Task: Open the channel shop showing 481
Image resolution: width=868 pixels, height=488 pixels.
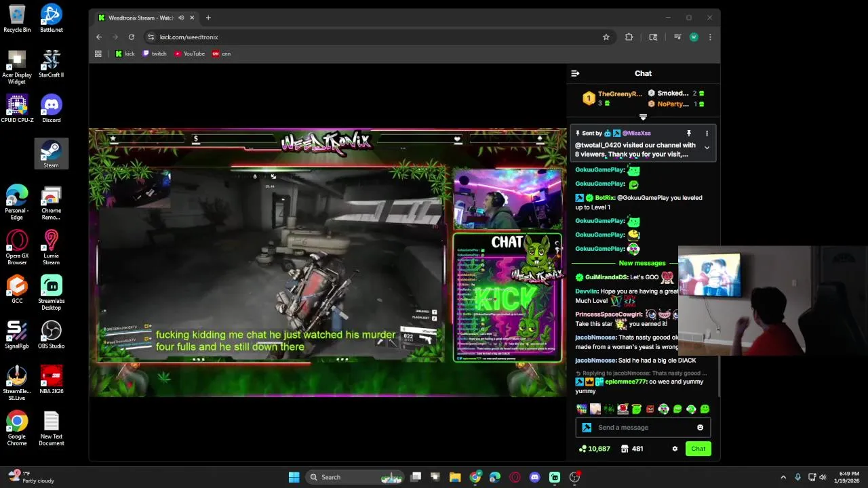Action: [632, 449]
